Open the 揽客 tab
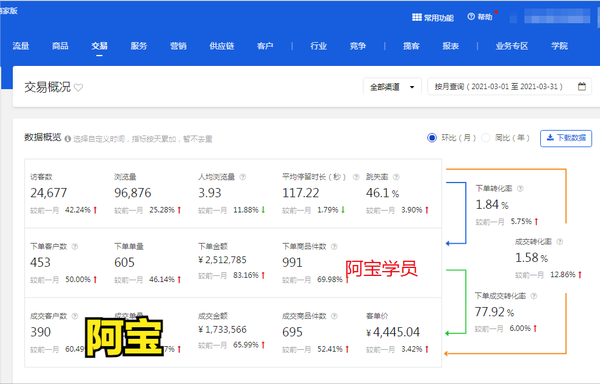 coord(411,46)
